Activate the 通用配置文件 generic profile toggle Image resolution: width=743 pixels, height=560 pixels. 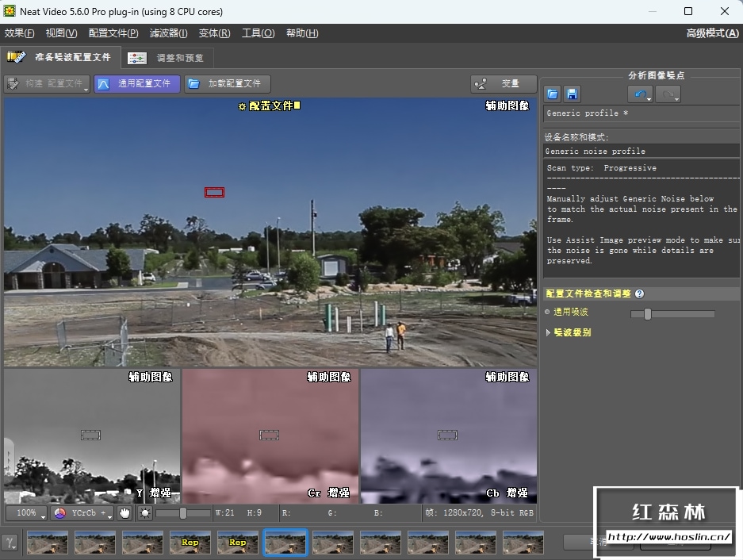136,83
